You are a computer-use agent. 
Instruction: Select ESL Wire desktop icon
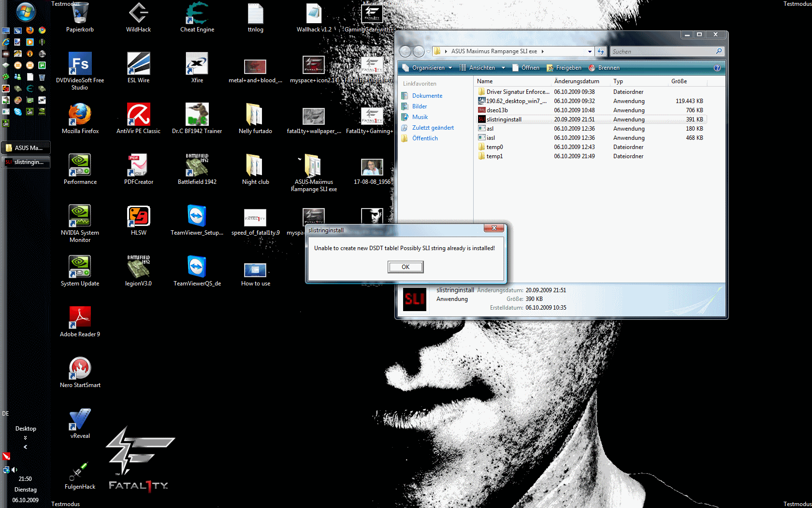[x=139, y=68]
